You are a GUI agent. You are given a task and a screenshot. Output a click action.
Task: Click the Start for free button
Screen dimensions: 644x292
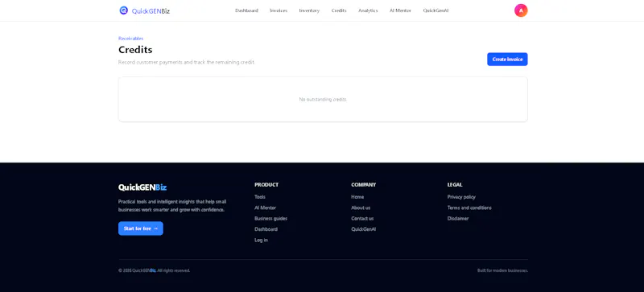pos(140,228)
